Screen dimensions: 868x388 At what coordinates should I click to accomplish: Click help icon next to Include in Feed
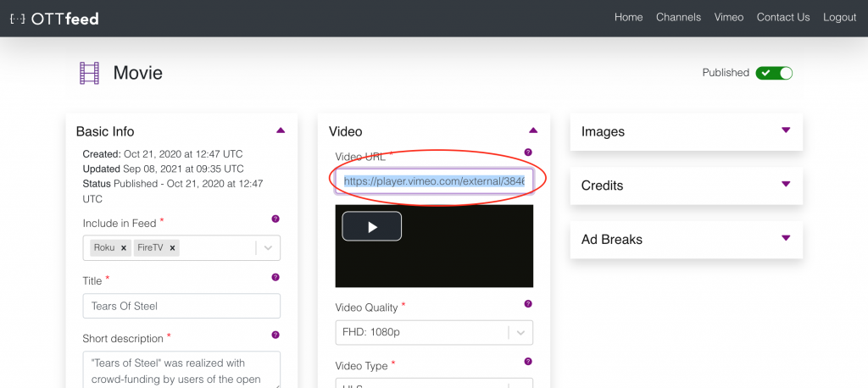[x=275, y=219]
